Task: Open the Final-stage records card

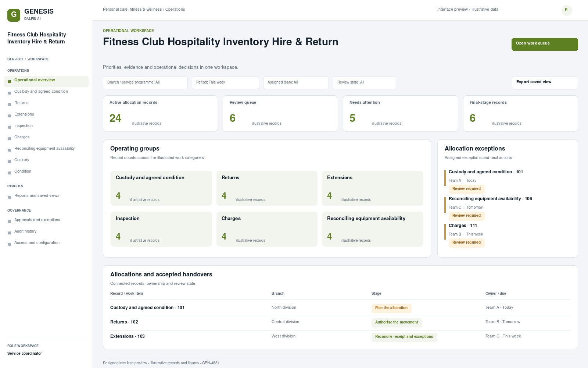Action: tap(520, 113)
